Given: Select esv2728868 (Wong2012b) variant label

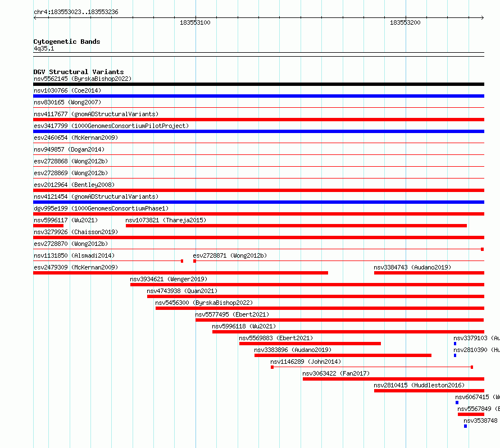Looking at the screenshot, I should 71,161.
